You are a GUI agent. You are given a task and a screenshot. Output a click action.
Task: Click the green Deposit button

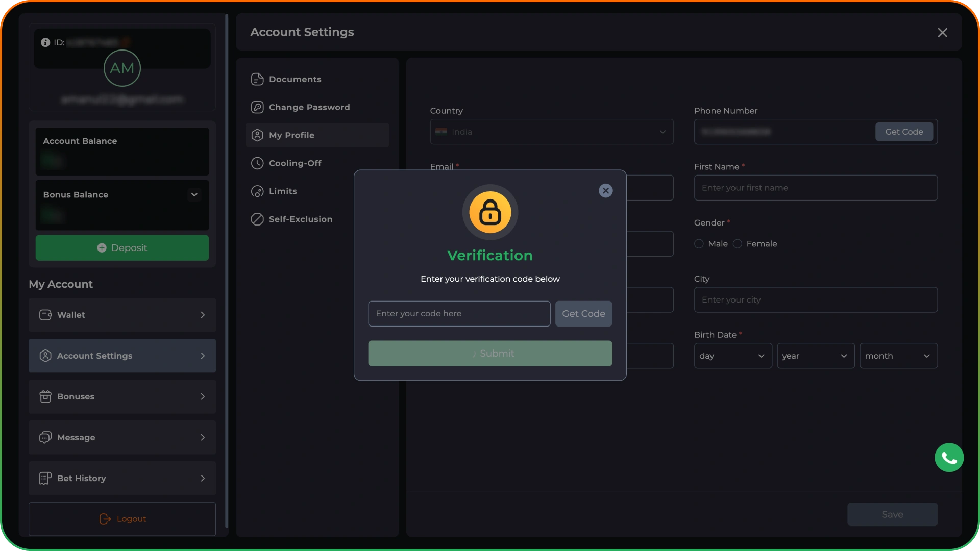(122, 247)
